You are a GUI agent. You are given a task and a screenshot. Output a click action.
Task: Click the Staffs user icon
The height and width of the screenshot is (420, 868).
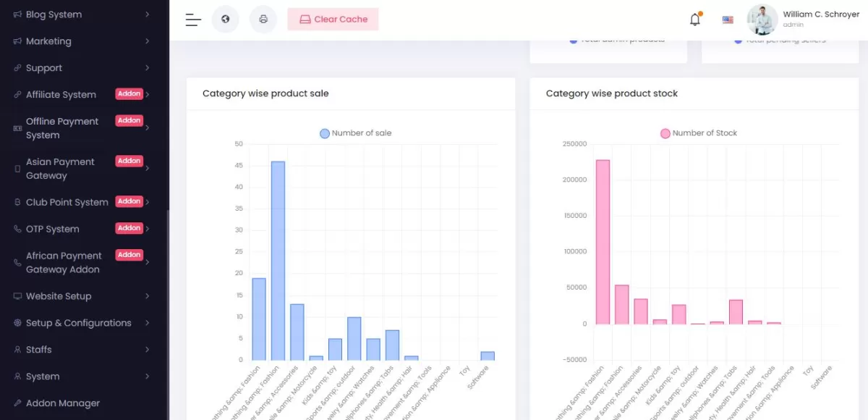pyautogui.click(x=17, y=350)
